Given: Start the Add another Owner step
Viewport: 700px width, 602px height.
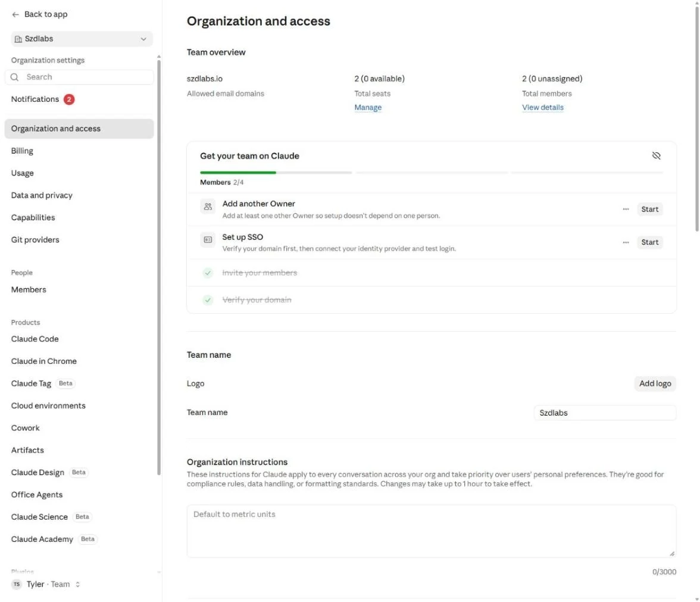Looking at the screenshot, I should coord(649,209).
